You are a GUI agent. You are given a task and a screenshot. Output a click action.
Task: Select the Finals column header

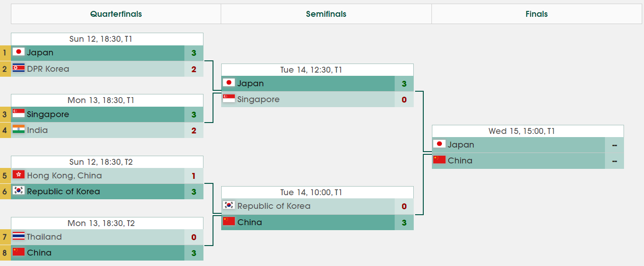point(536,14)
